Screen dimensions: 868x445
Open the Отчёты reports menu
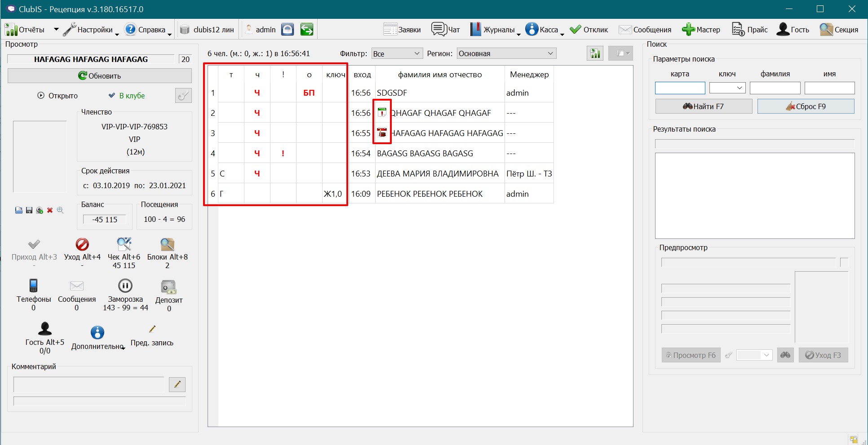[x=25, y=30]
